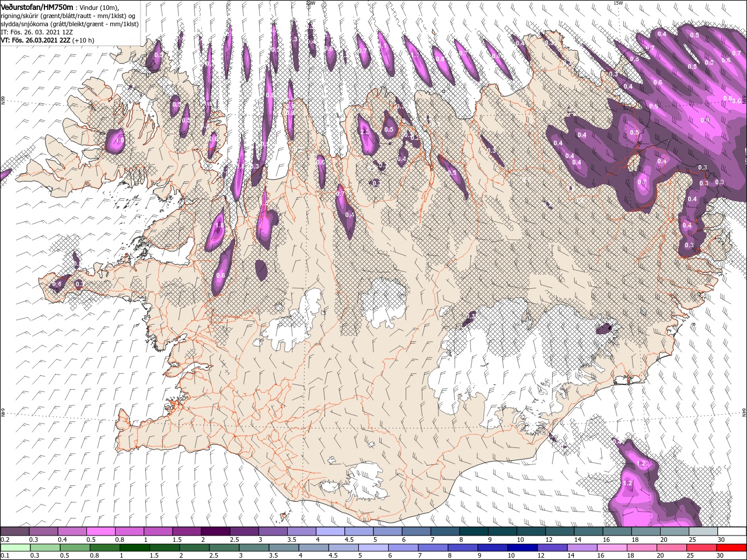The width and height of the screenshot is (747, 560).
Task: Pick the deep blue rain swatch at 10
Action: (x=523, y=548)
